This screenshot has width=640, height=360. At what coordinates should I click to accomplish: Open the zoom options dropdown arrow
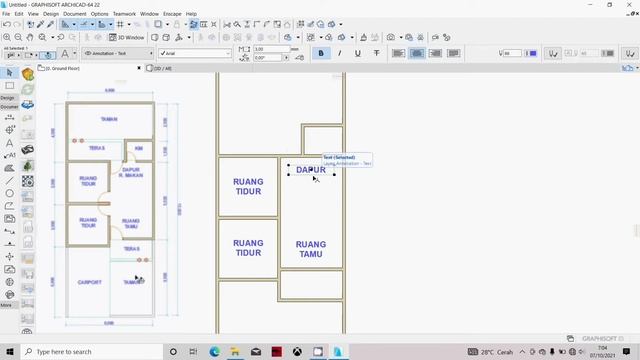(x=53, y=38)
